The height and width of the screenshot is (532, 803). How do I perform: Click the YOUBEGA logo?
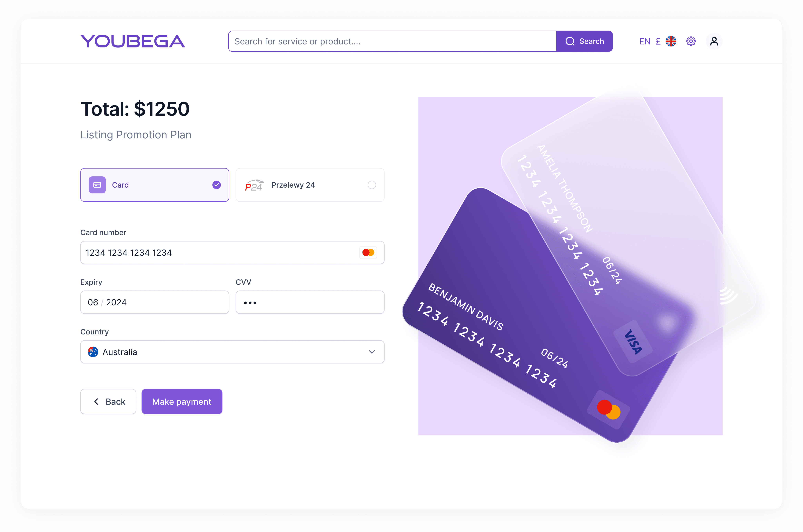point(133,41)
